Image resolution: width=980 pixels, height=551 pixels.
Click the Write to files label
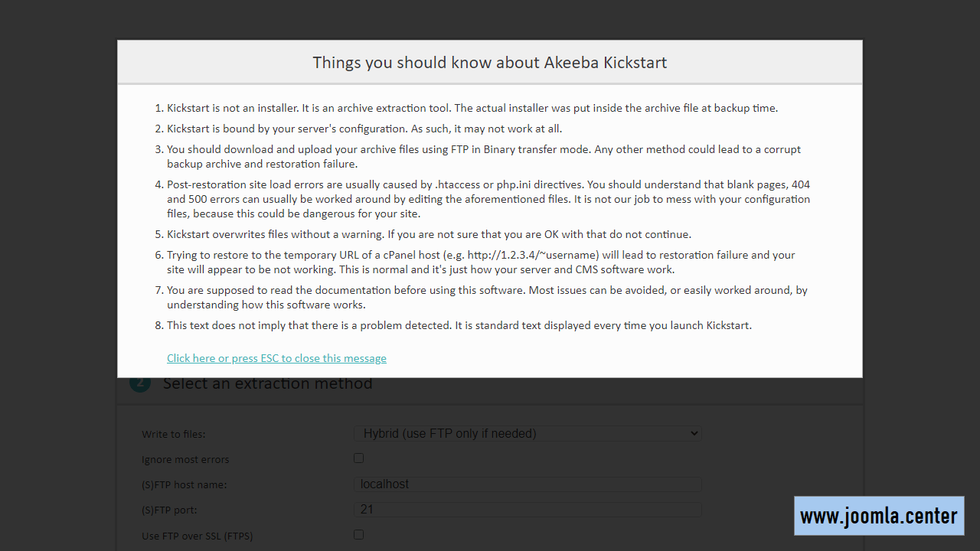(x=174, y=434)
